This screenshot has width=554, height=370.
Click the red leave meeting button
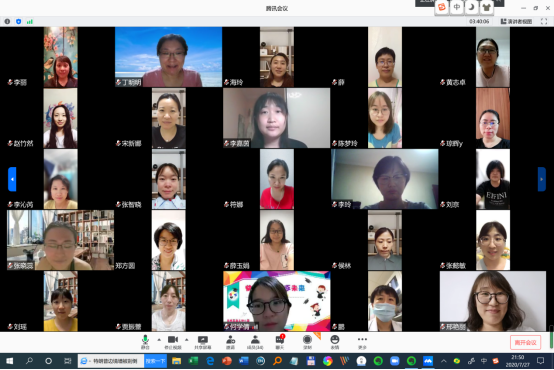coord(525,342)
